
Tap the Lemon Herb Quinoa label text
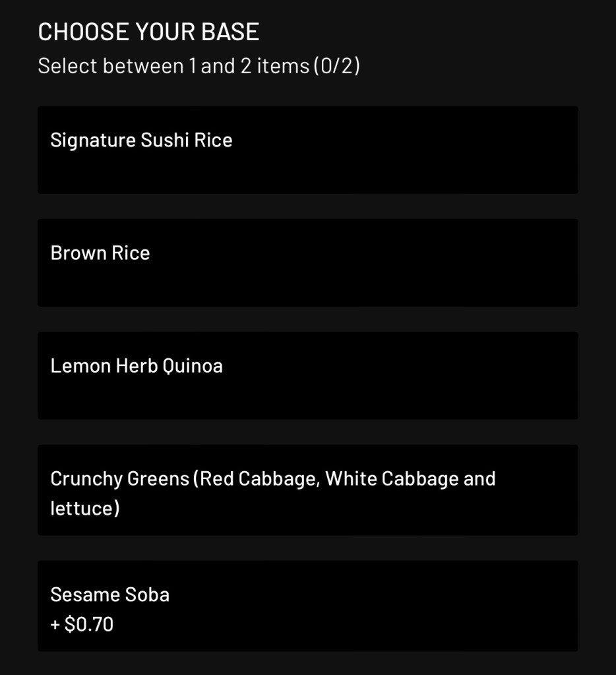point(137,366)
